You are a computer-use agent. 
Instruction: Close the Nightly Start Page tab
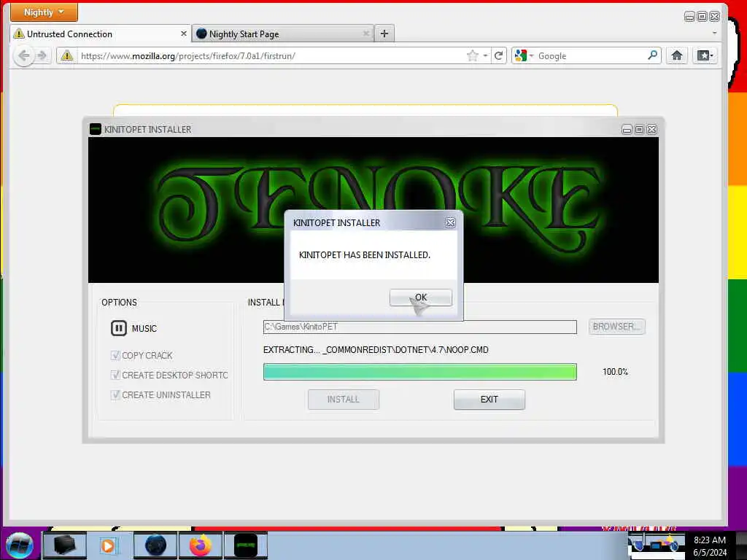366,34
